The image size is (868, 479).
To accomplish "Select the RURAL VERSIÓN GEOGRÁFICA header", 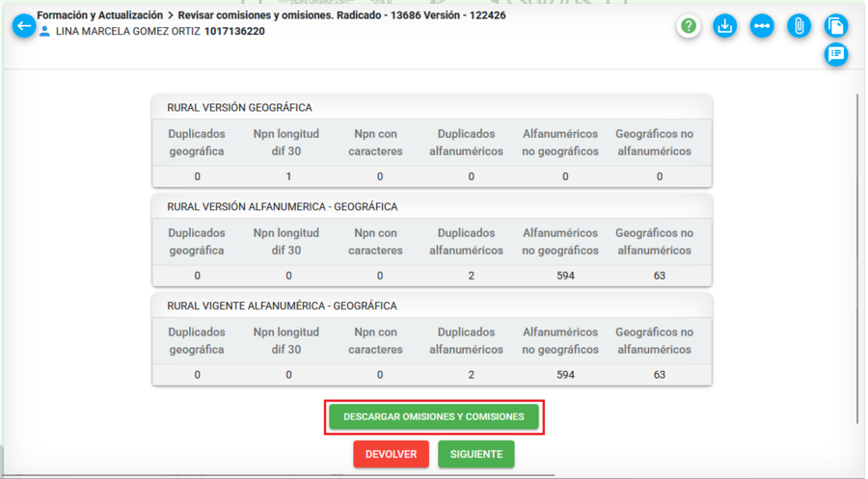I will click(x=240, y=107).
